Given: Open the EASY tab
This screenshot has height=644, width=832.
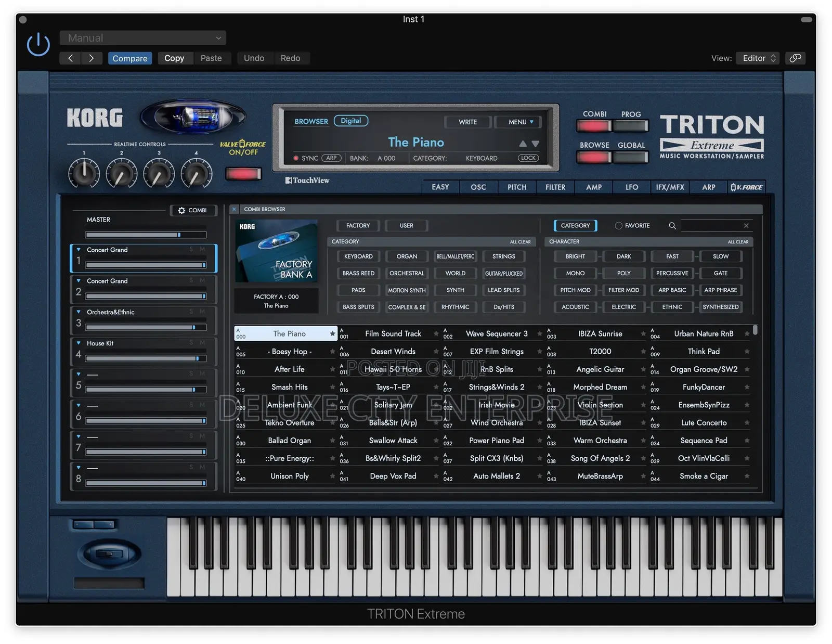Looking at the screenshot, I should (x=440, y=187).
